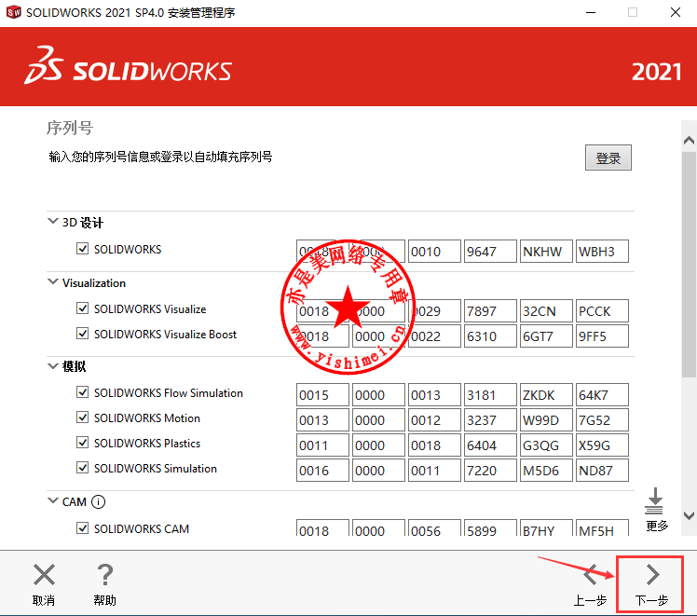Click Flow Simulation field containing 3181

(490, 394)
